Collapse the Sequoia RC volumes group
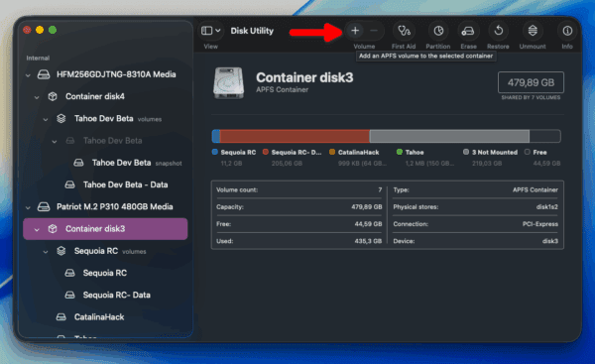Screen dimensions: 595x364 [46, 252]
